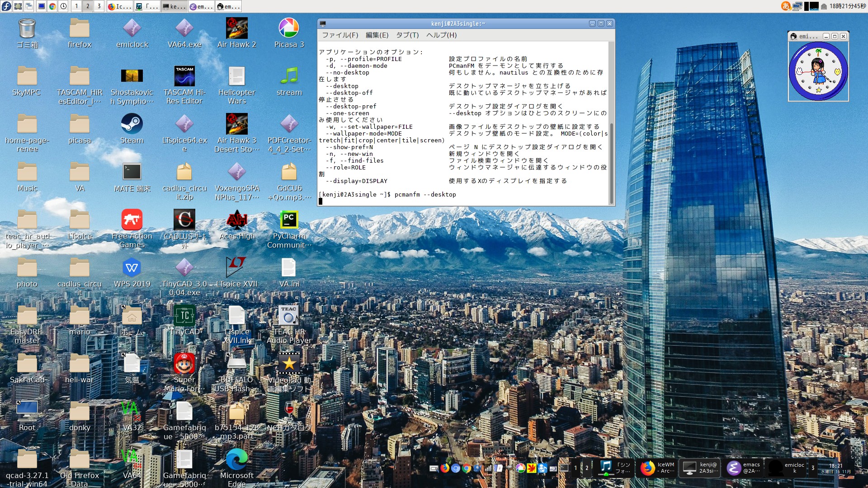
Task: Click the signal level bars in system tray
Action: tap(489, 469)
